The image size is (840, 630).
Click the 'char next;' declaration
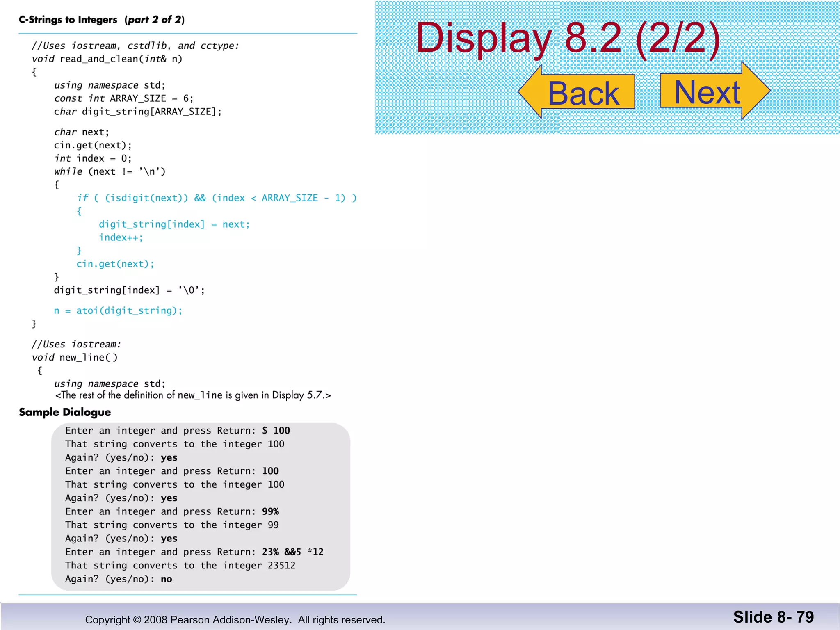click(x=82, y=132)
